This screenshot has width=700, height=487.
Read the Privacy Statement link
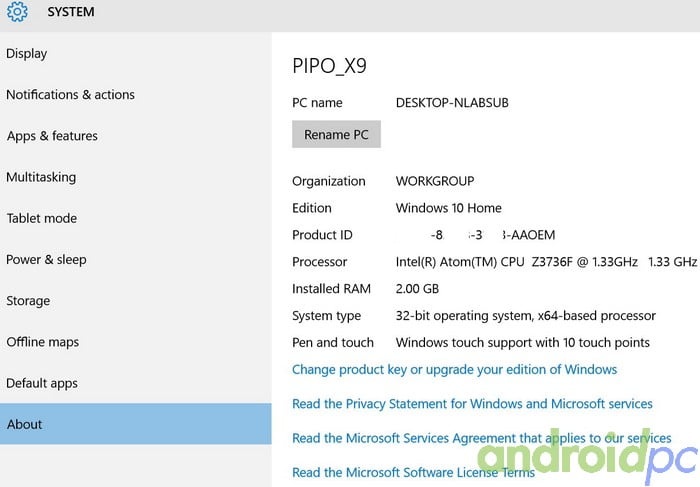472,404
